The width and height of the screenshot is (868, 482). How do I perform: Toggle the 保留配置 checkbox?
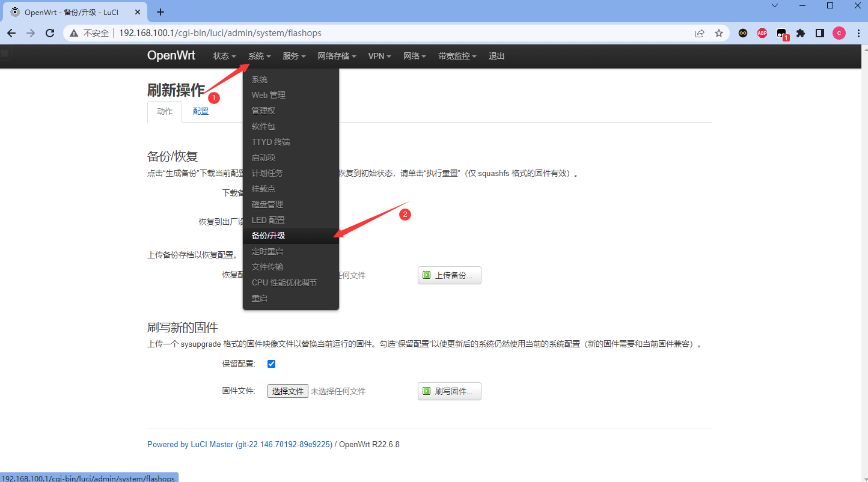(272, 364)
